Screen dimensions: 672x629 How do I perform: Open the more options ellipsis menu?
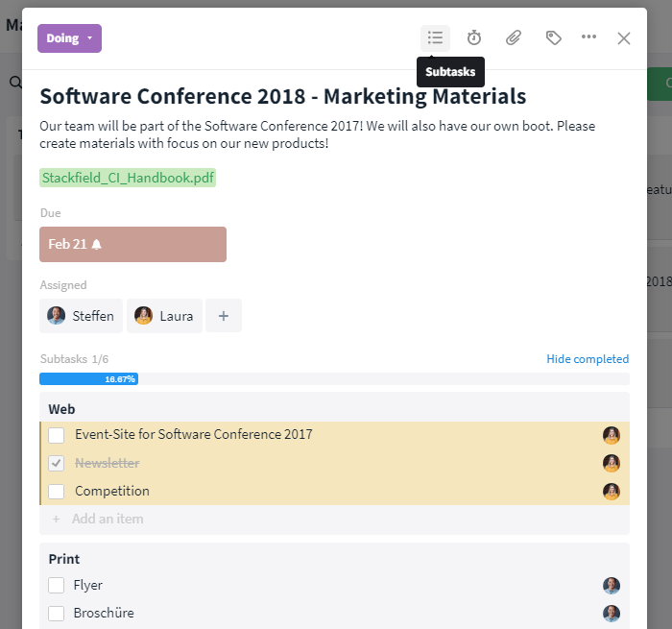click(588, 37)
